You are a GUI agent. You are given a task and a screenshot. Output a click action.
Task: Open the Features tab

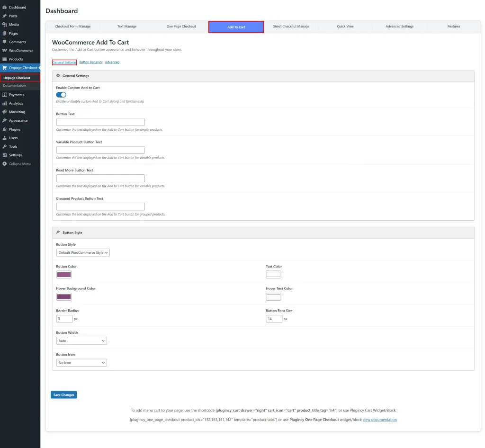454,27
